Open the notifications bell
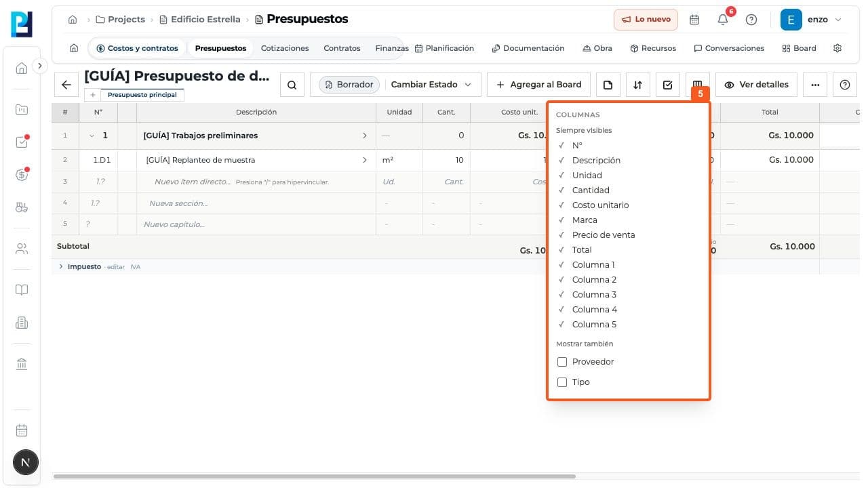The image size is (868, 488). [723, 20]
